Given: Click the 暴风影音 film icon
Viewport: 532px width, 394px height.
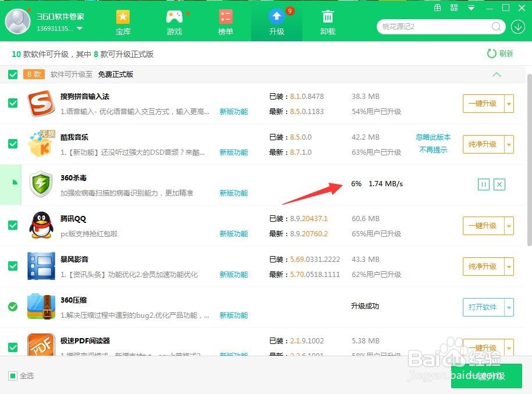Looking at the screenshot, I should pyautogui.click(x=41, y=266).
